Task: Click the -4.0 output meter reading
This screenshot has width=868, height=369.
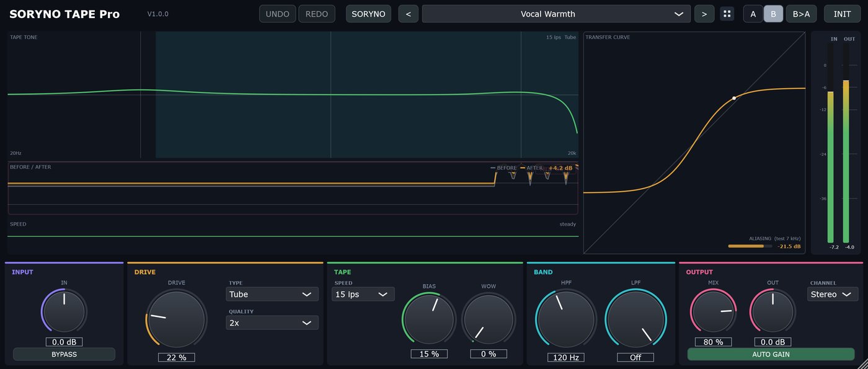Action: tap(849, 247)
